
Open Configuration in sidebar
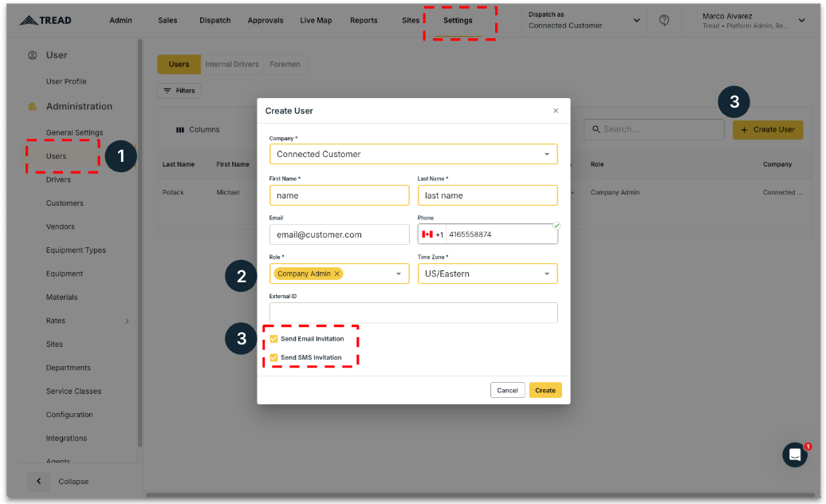[69, 415]
